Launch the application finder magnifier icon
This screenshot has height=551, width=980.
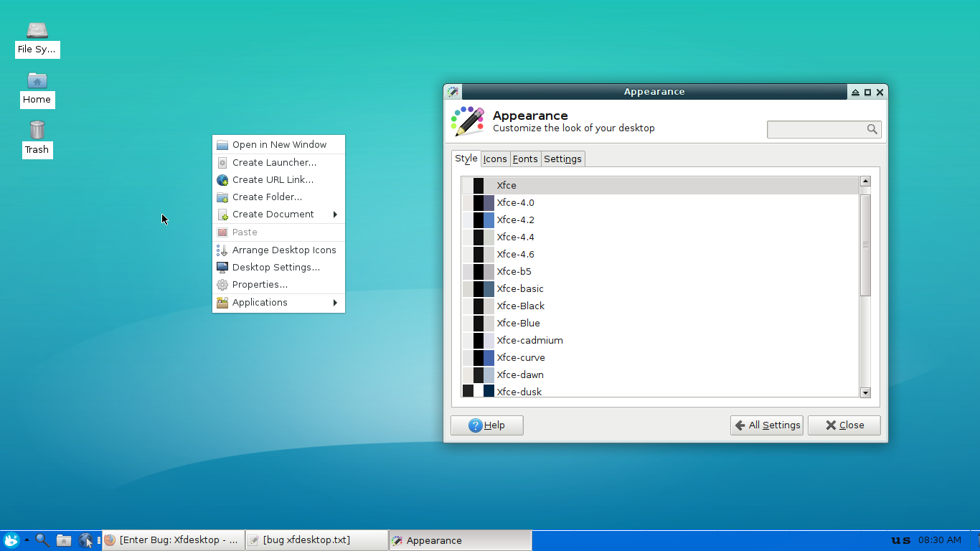(x=42, y=540)
